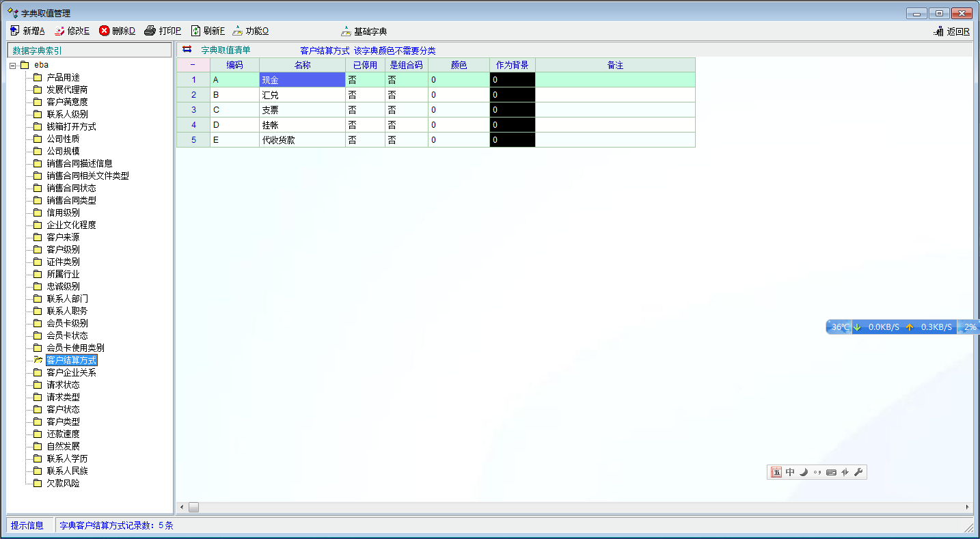Click the 打印 (Print) printer icon
The width and height of the screenshot is (980, 539).
point(150,31)
